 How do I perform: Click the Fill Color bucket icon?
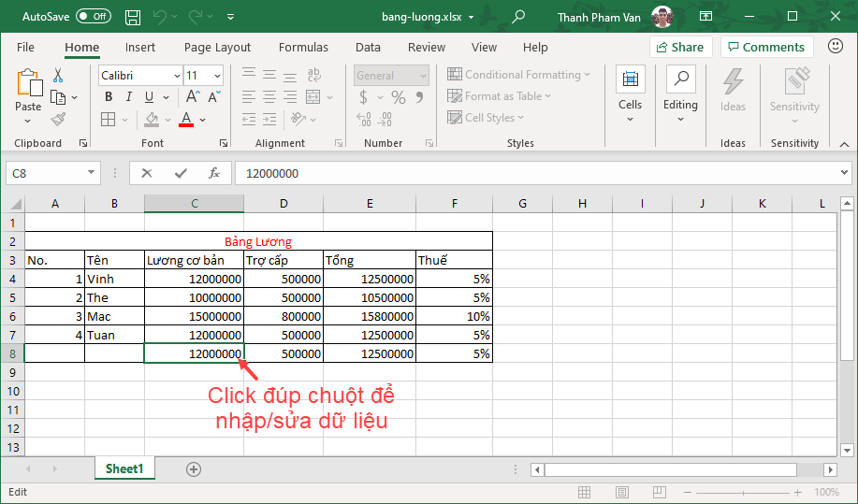click(152, 119)
